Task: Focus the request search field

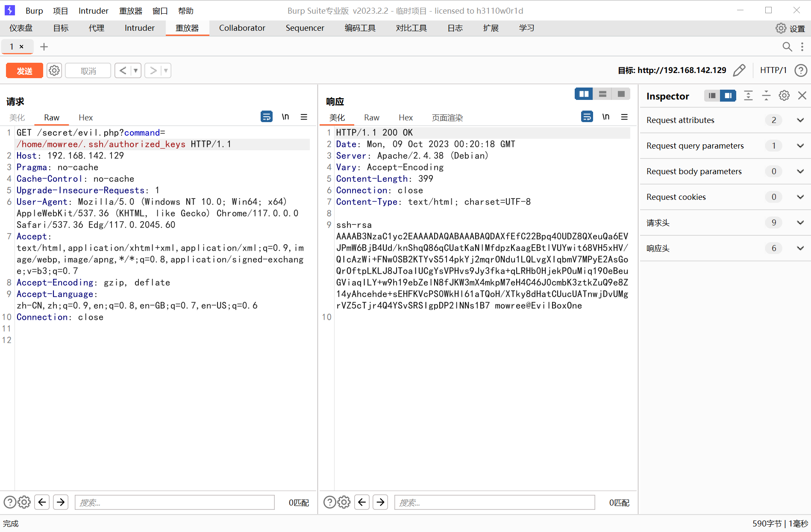Action: (x=175, y=503)
